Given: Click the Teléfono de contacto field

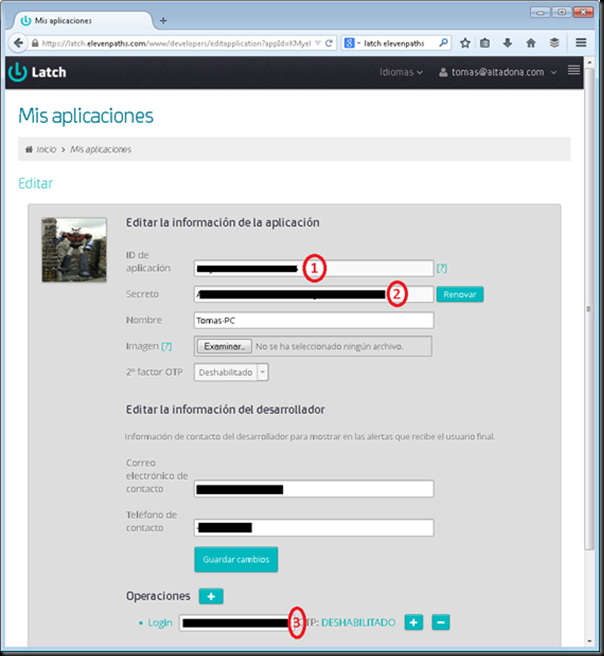Looking at the screenshot, I should click(314, 528).
